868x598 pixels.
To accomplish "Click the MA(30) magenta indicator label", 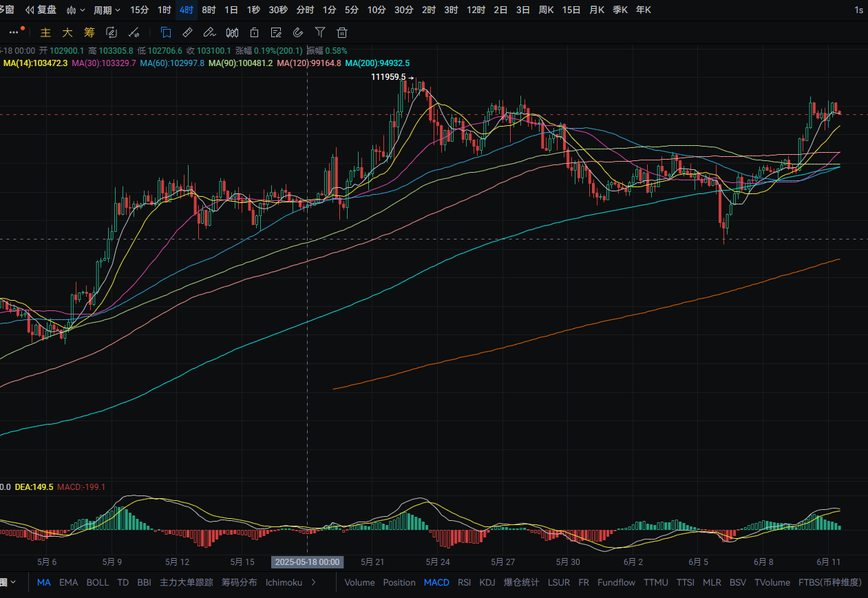I will tap(104, 63).
